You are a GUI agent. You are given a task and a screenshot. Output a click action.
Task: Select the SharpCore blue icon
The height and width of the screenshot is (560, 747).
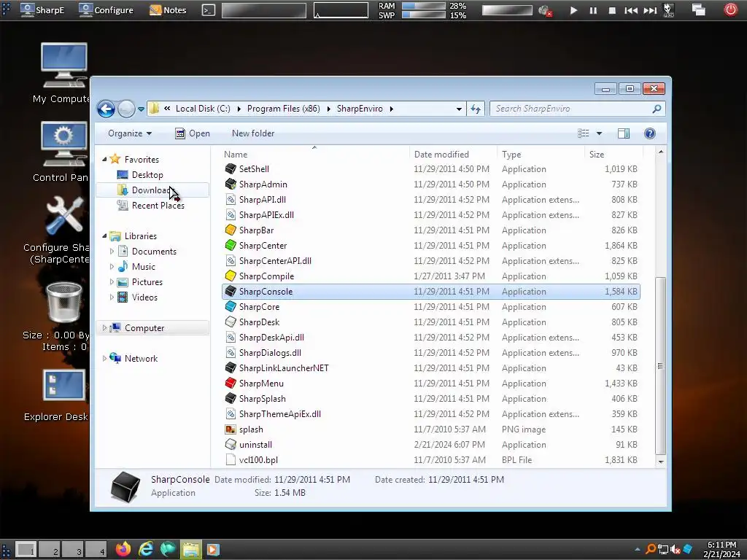point(231,307)
